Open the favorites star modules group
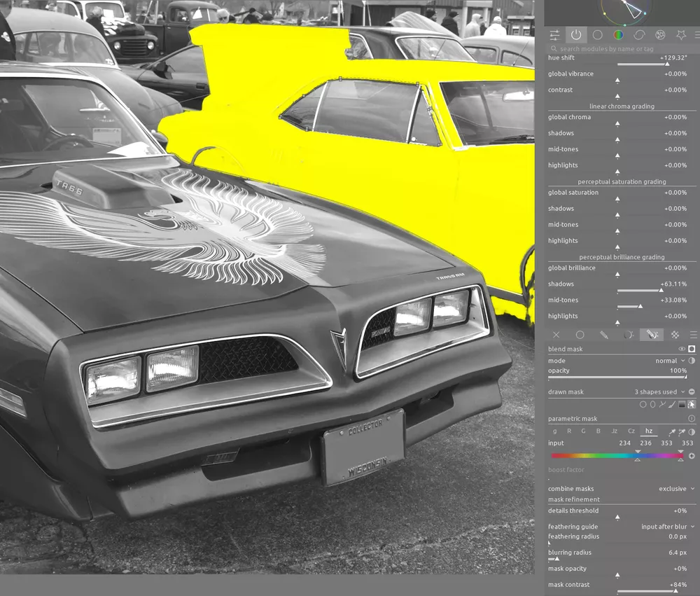The image size is (700, 596). pos(681,35)
